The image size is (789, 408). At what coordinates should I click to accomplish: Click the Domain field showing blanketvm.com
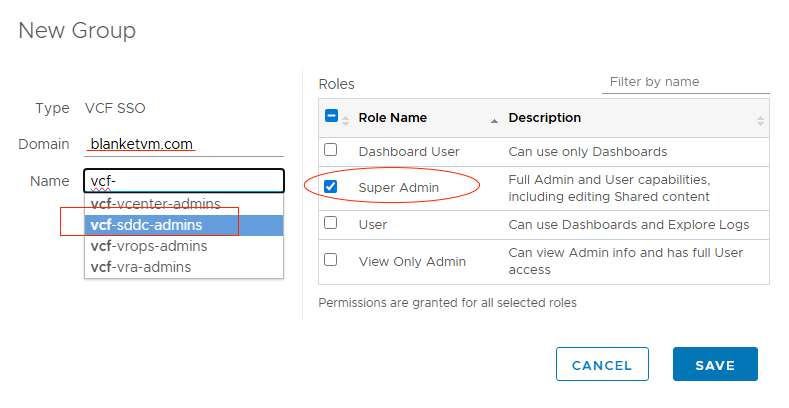(x=184, y=145)
